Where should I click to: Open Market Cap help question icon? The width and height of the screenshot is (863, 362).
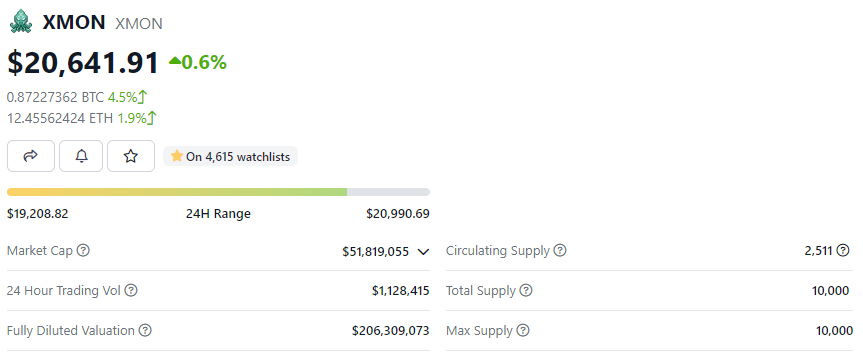(83, 251)
